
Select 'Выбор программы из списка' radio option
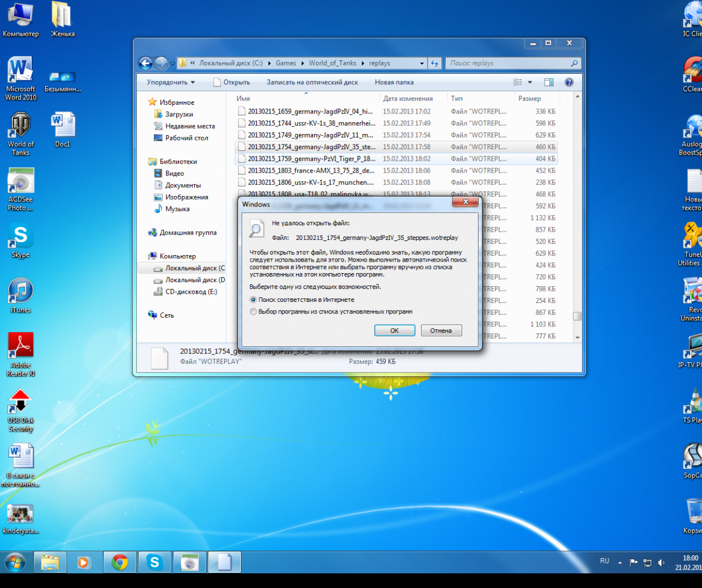tap(253, 312)
